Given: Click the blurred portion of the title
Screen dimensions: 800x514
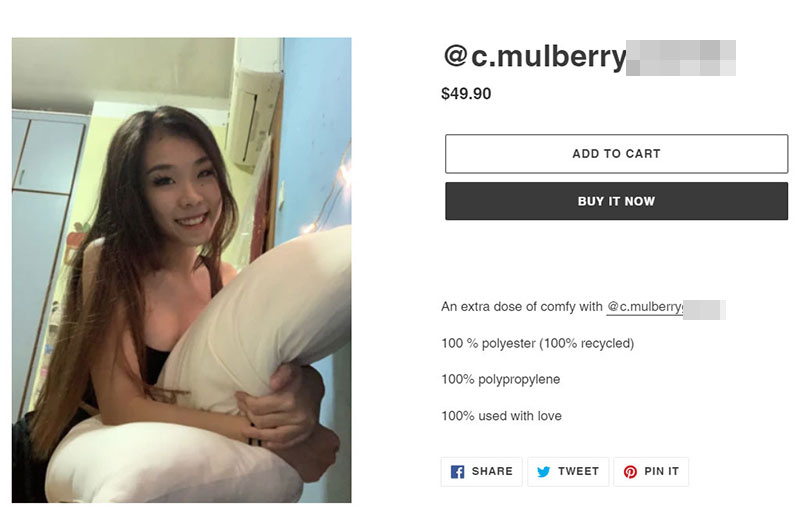Looking at the screenshot, I should point(681,58).
